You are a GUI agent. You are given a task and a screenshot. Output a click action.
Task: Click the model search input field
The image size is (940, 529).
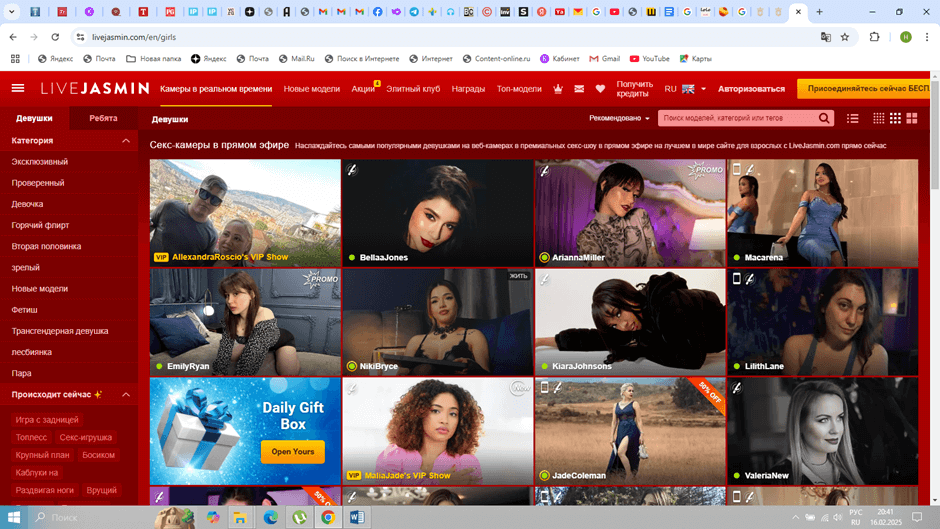pyautogui.click(x=738, y=118)
